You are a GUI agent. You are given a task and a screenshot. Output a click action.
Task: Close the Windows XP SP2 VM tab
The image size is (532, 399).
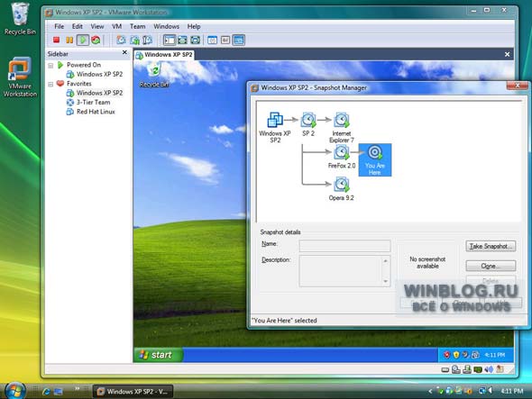point(507,54)
